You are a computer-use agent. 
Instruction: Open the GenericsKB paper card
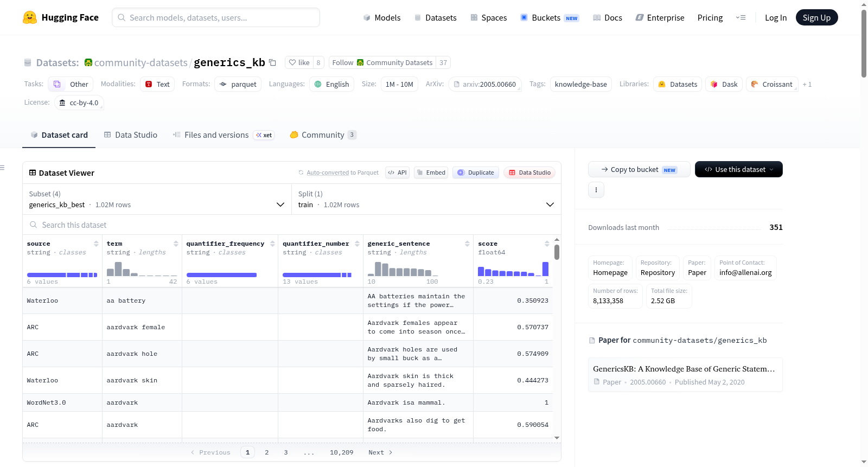click(685, 374)
